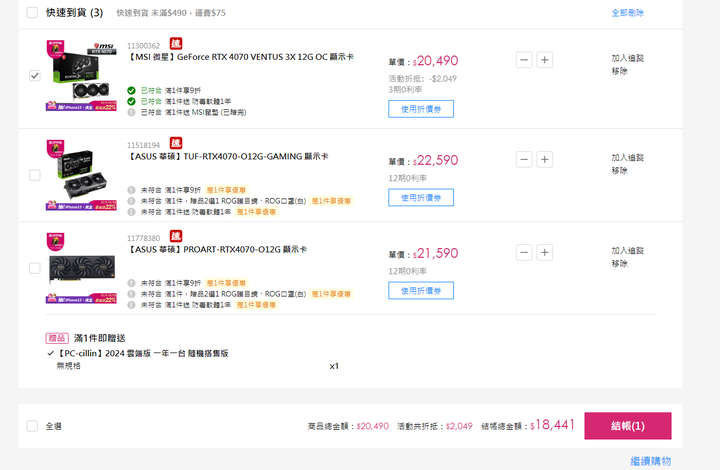Increase quantity of ASUS TUF-RTX4070
This screenshot has height=470, width=720.
545,159
